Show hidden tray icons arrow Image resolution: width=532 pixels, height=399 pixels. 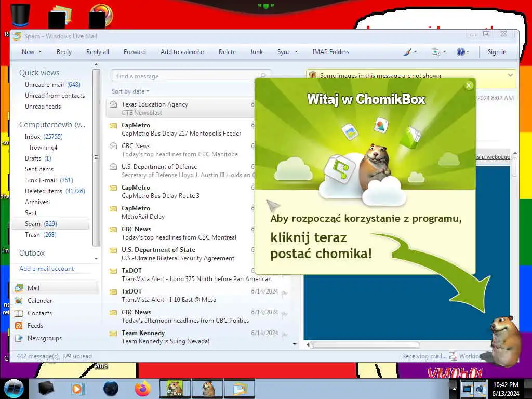(454, 389)
